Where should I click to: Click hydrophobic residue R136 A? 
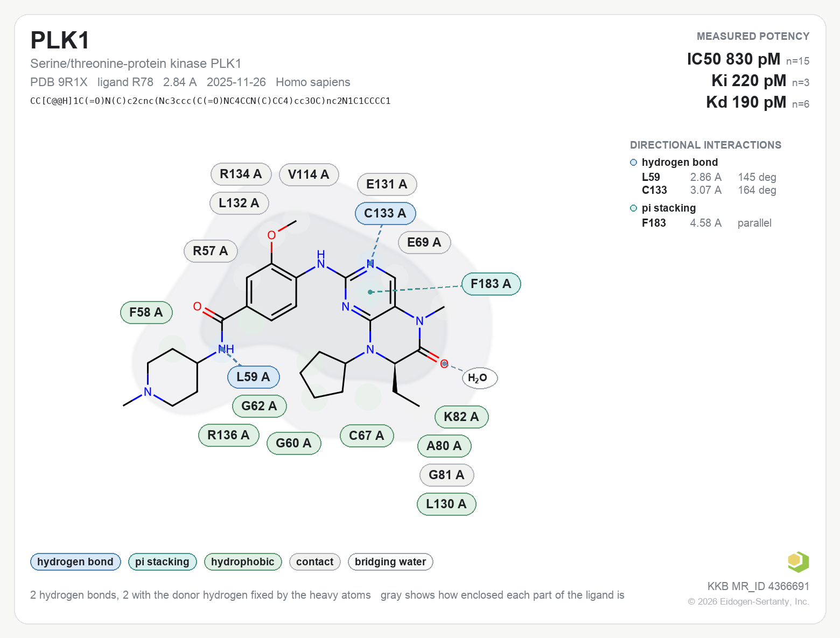coord(228,435)
